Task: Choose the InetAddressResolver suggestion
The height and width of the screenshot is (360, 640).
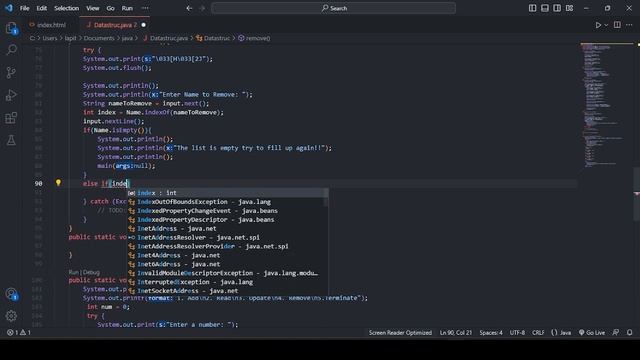Action: point(227,237)
